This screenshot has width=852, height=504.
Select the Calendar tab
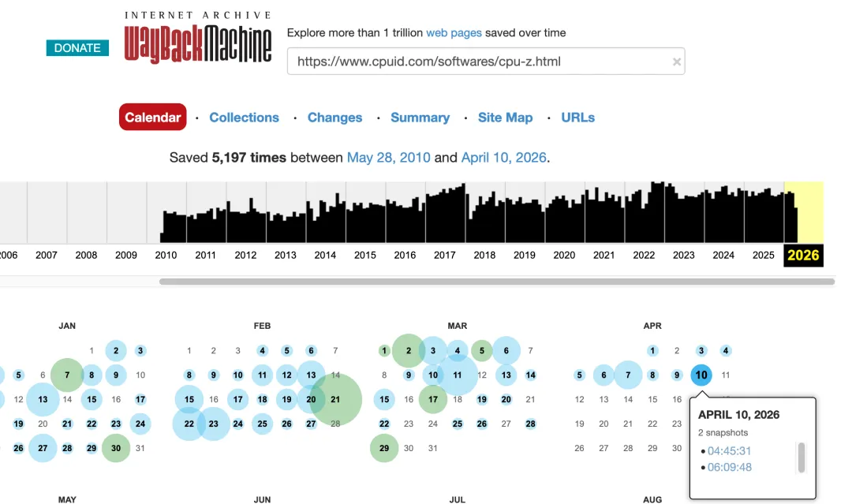click(153, 118)
